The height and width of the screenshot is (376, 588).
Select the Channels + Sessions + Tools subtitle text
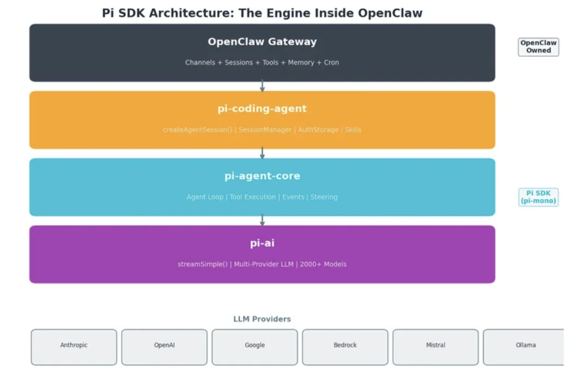coord(262,63)
